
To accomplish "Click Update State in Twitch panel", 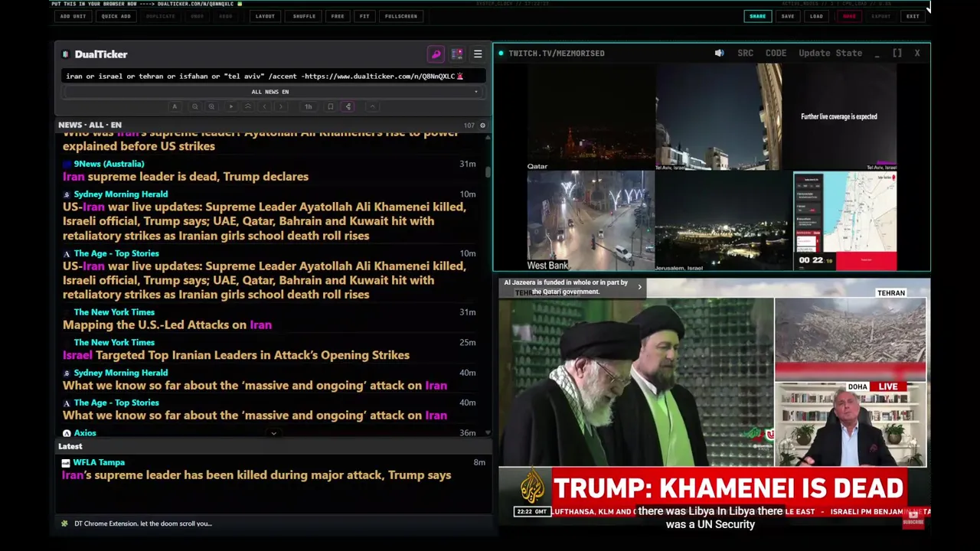I will tap(830, 53).
